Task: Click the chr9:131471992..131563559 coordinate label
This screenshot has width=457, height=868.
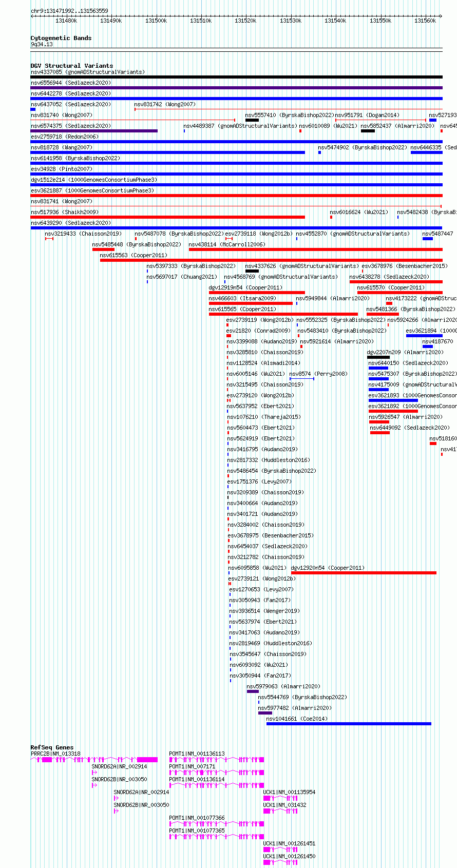Action: point(69,11)
